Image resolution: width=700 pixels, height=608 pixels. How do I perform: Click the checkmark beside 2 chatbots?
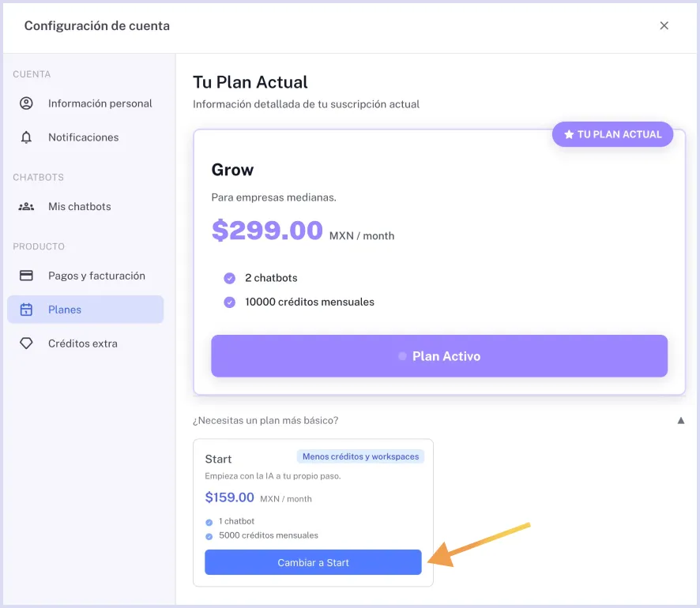point(230,278)
